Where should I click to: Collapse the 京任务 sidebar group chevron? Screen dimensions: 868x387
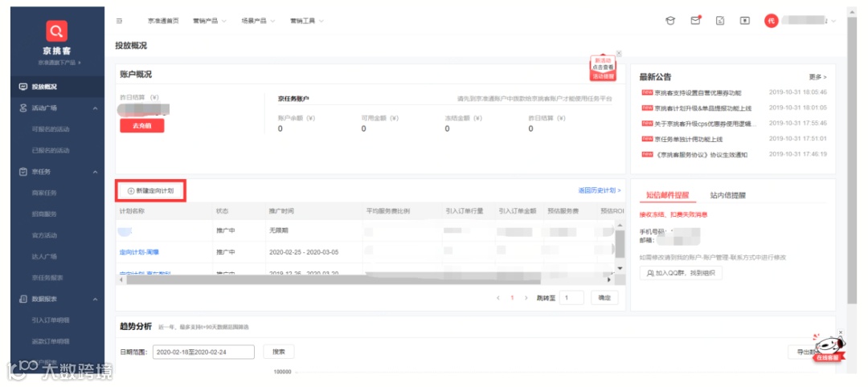[95, 172]
